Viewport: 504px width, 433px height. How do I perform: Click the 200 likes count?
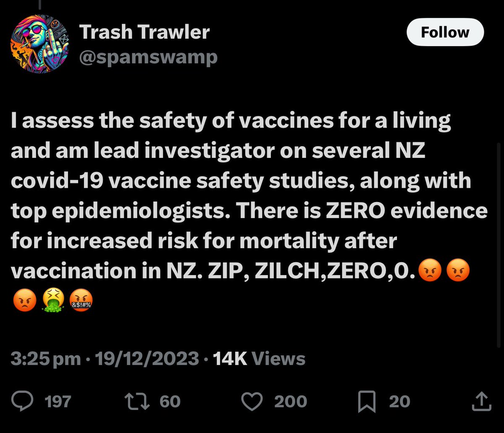coord(290,402)
